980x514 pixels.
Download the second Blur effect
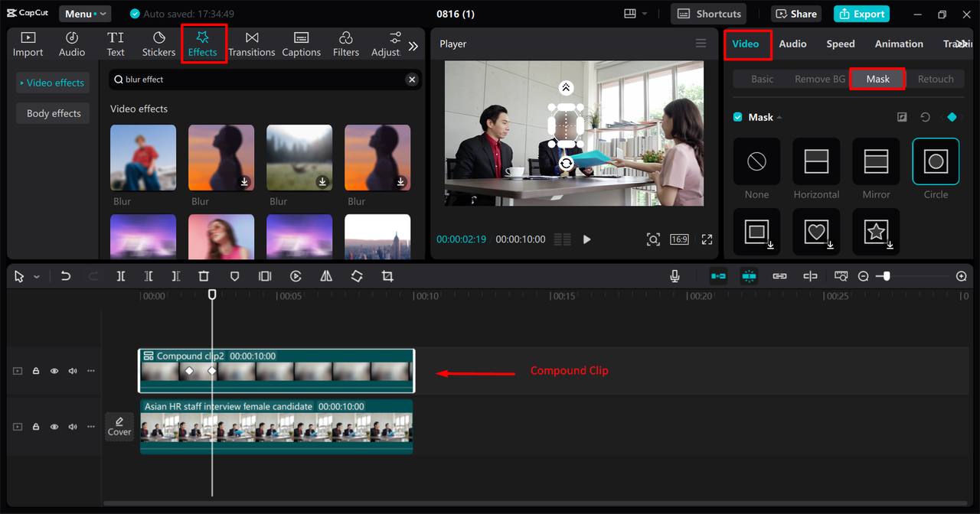[x=244, y=181]
